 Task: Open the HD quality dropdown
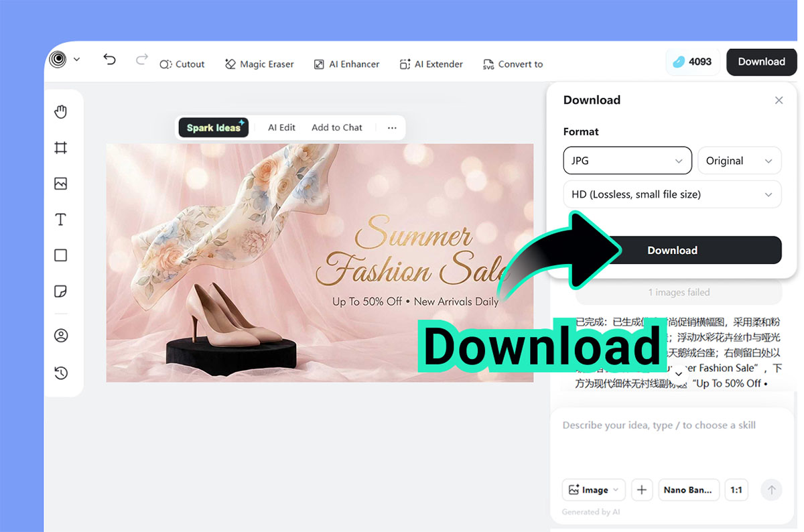[x=672, y=194]
